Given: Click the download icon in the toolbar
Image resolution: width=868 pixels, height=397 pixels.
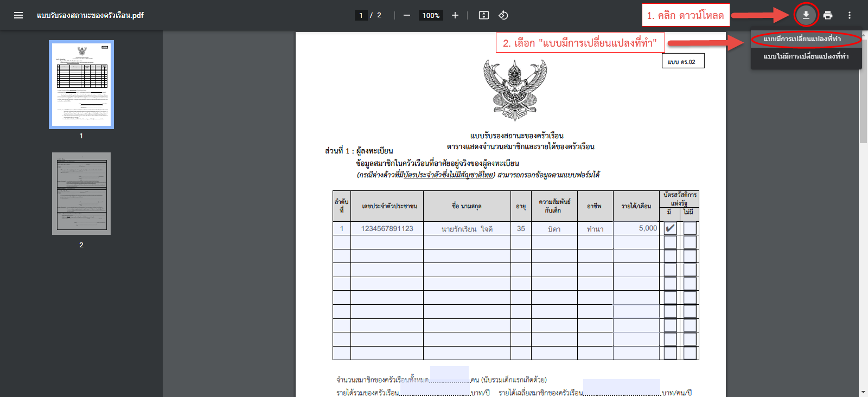Looking at the screenshot, I should 806,15.
